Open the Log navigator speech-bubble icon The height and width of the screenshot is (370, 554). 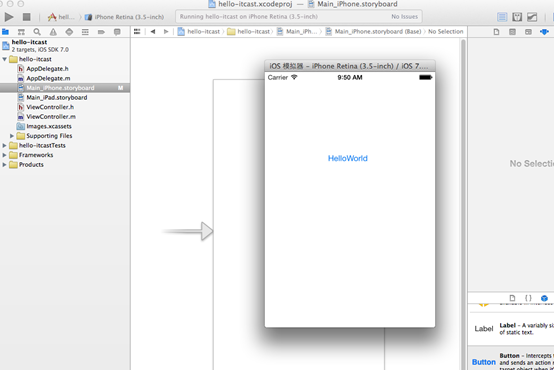117,32
